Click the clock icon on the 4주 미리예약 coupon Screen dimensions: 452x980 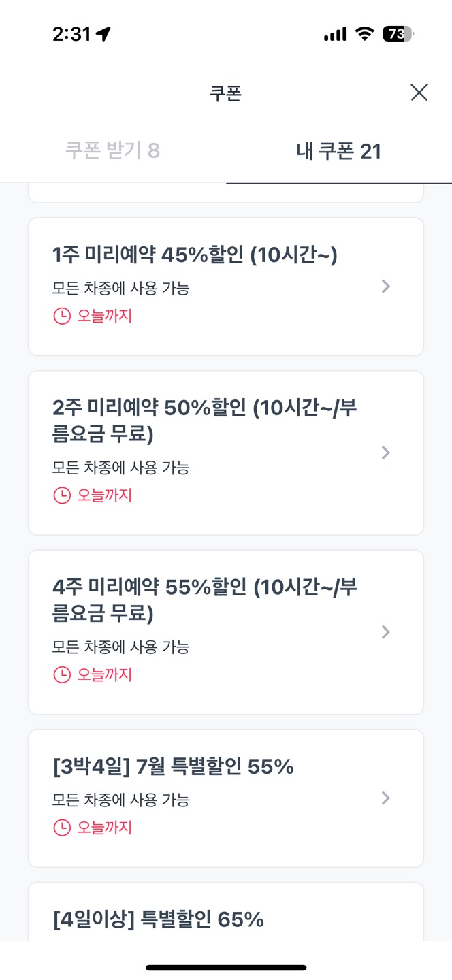click(61, 674)
